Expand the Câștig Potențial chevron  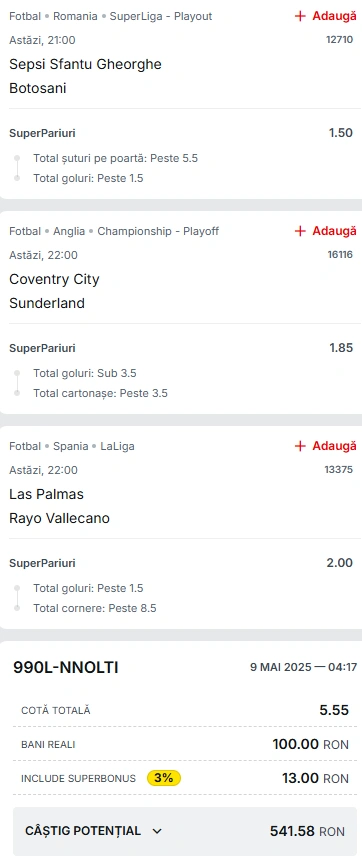click(157, 831)
